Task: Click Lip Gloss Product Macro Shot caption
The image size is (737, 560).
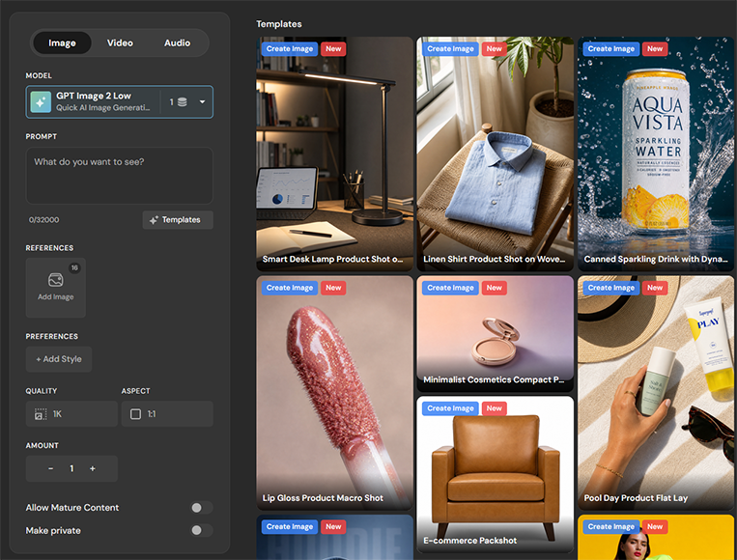Action: point(323,498)
